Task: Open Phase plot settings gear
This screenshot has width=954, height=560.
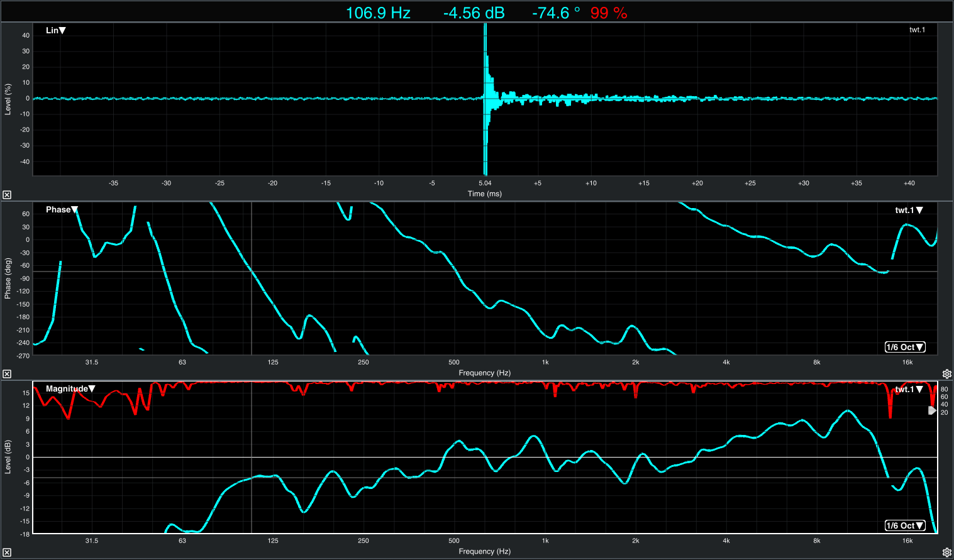Action: pos(946,374)
